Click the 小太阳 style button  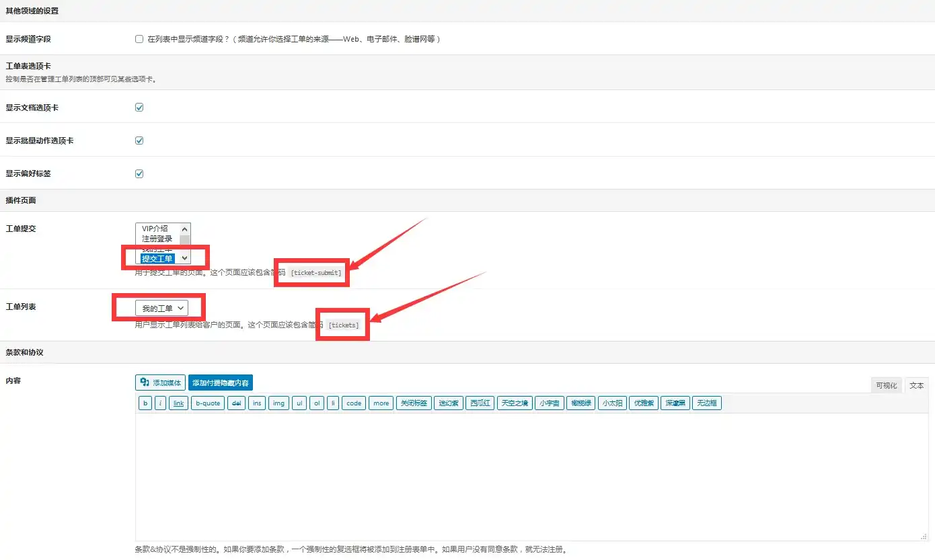[612, 403]
